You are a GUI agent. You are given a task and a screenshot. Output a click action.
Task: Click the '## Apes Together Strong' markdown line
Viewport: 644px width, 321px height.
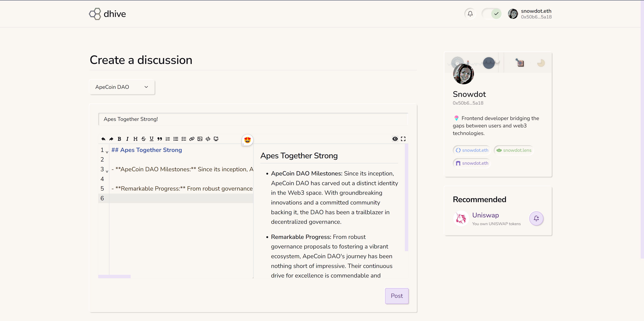pyautogui.click(x=147, y=150)
